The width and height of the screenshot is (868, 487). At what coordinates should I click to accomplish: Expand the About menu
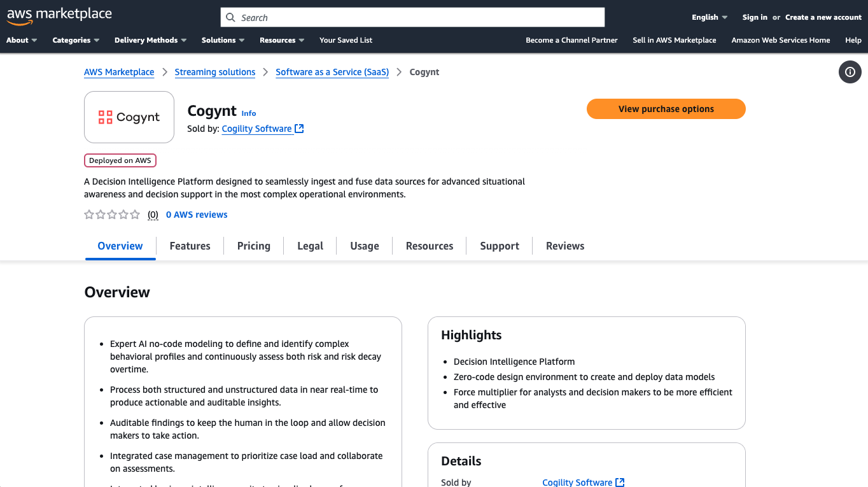22,40
